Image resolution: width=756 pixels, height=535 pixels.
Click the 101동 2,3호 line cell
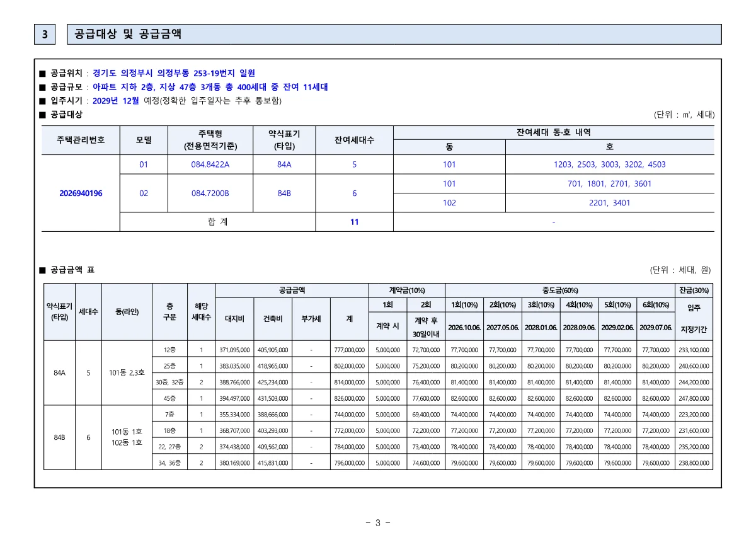(127, 372)
